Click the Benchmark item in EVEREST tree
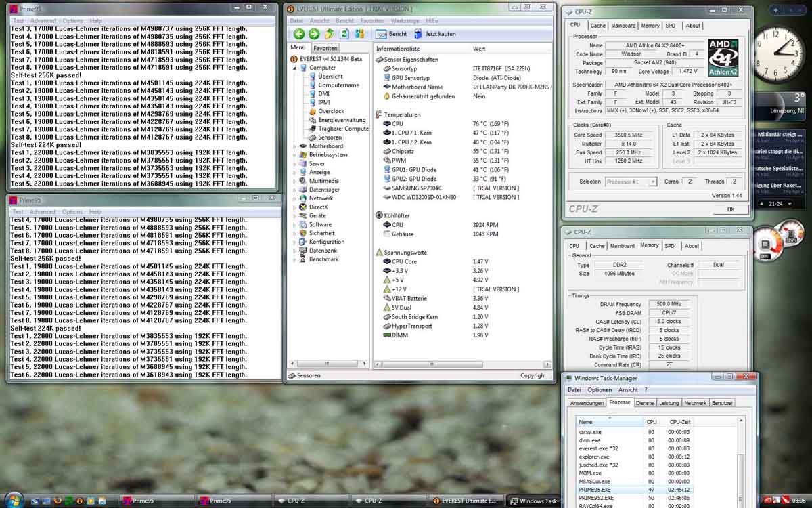 click(x=323, y=259)
